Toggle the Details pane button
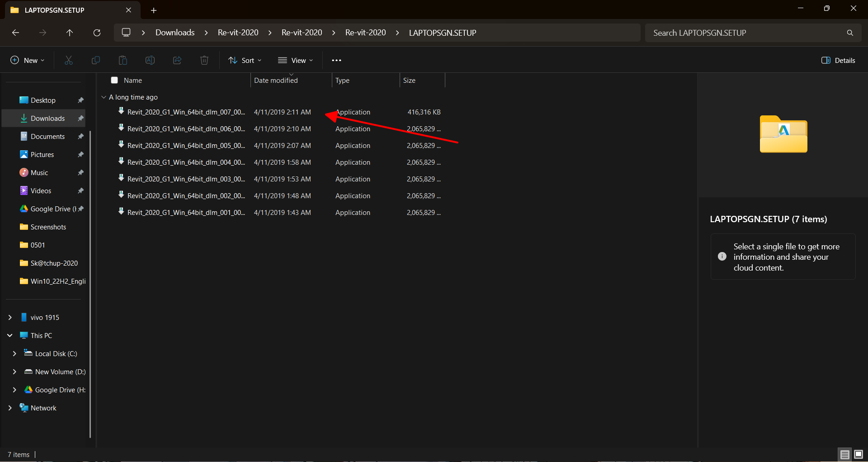Screen dimensions: 868x462 [838, 60]
